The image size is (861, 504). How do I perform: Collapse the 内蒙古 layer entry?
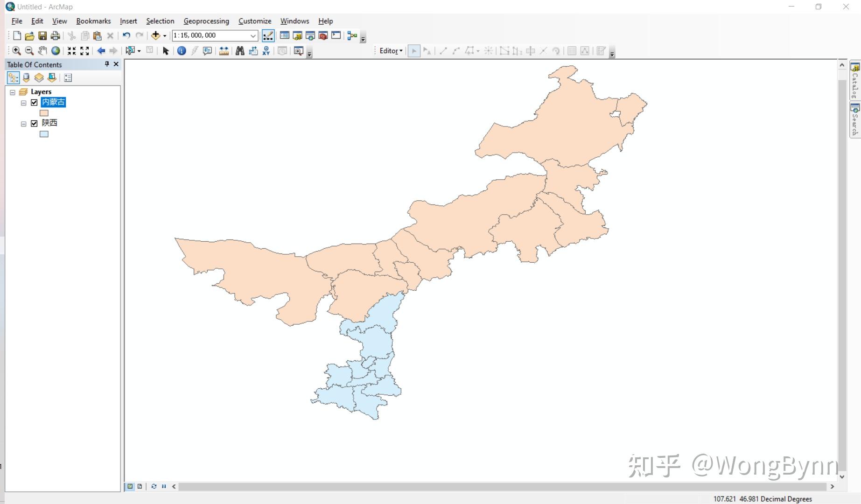(x=23, y=103)
